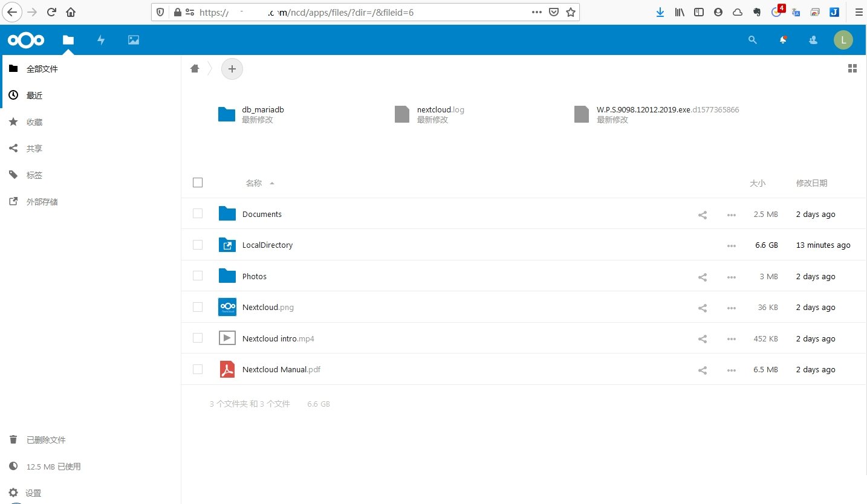Open the Gallery app icon in header
Screen dimensions: 867x504
tap(134, 40)
